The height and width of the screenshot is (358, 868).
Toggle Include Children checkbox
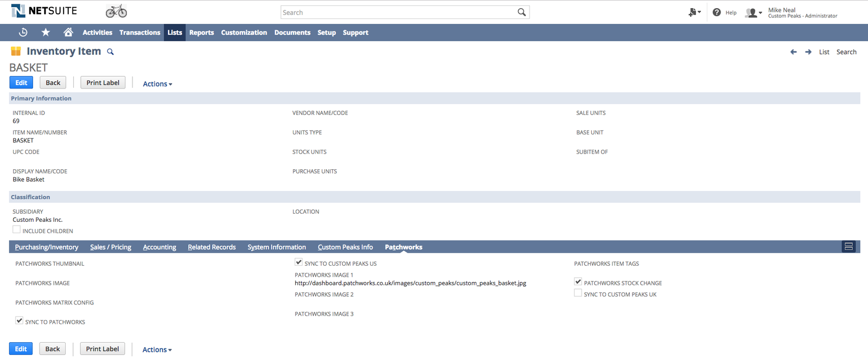pos(16,229)
